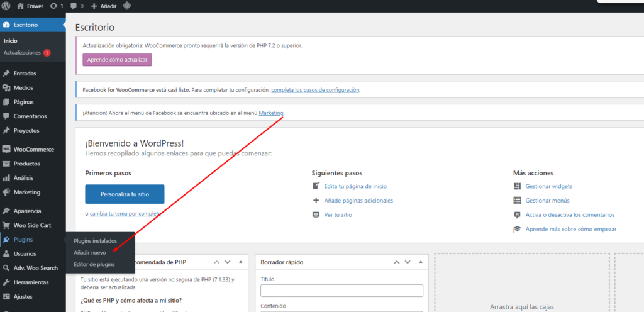Click the plus Añadir icon in admin bar
Image resolution: width=644 pixels, height=312 pixels.
click(94, 6)
